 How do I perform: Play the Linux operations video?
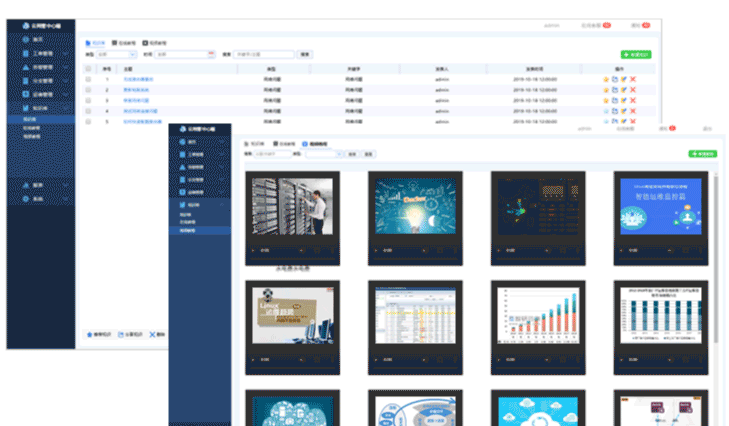pos(253,359)
